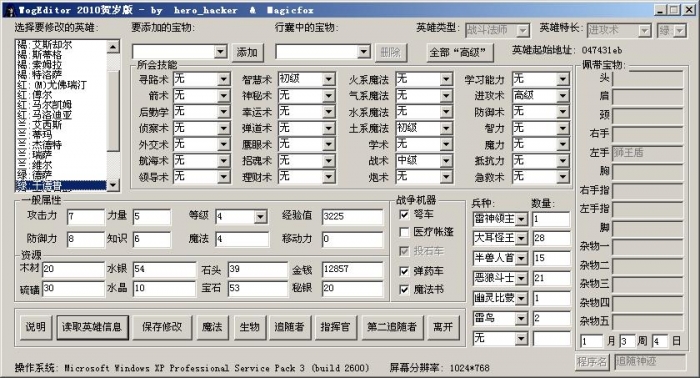Click the 攻击力 value field

(85, 217)
